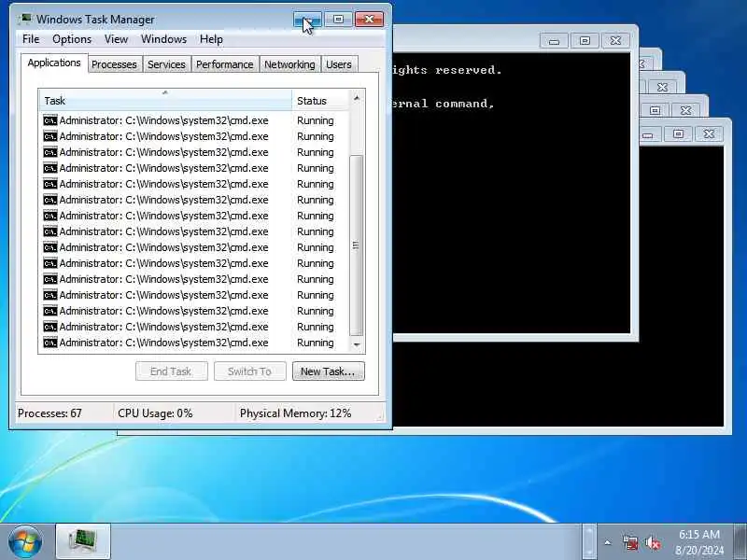Minimize the Windows Task Manager window
747x560 pixels.
307,20
